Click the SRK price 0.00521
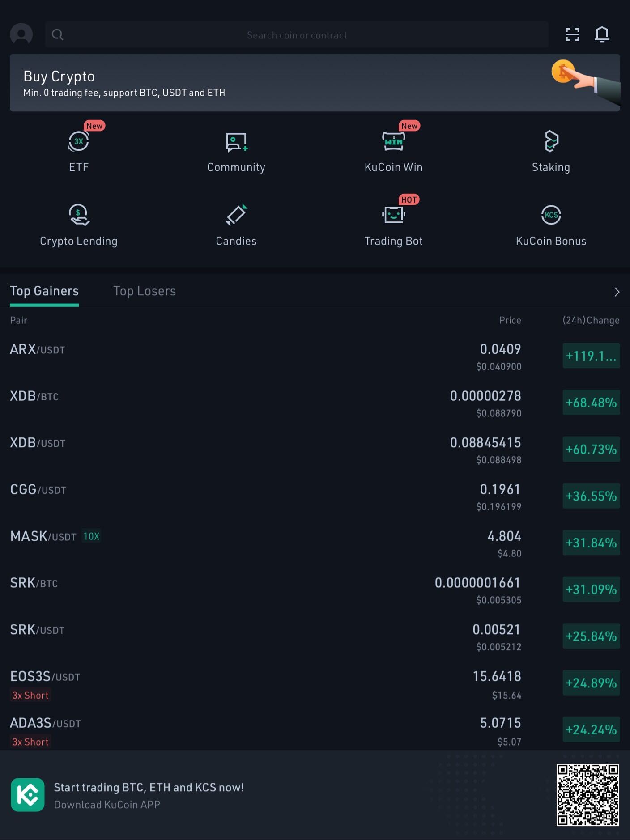This screenshot has width=630, height=840. [497, 630]
